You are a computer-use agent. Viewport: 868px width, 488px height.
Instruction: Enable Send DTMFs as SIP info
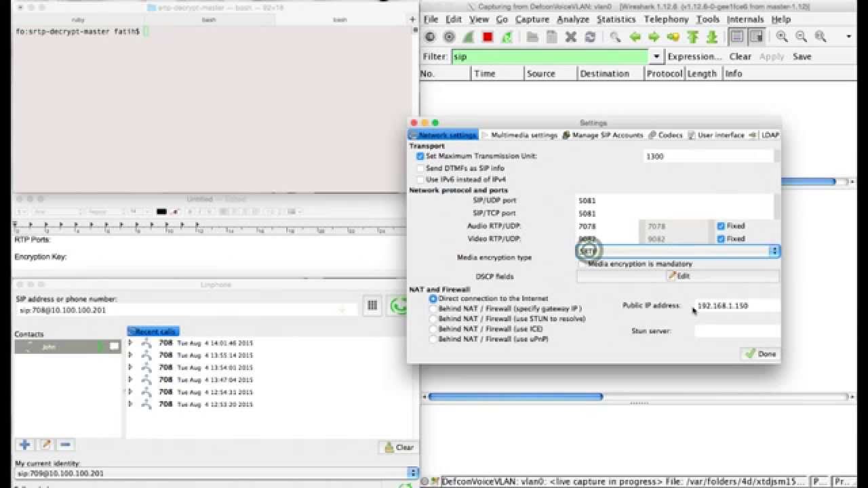click(x=420, y=168)
